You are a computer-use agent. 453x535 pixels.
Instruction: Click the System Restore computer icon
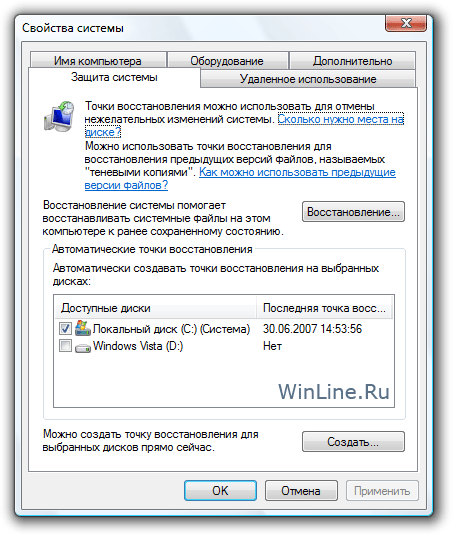coord(59,116)
